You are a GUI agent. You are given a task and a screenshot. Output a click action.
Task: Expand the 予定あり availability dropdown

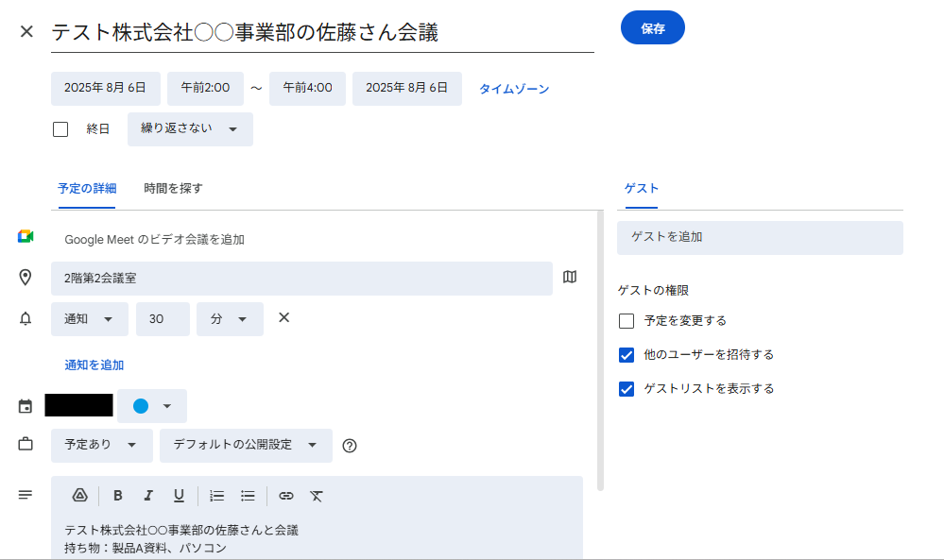pos(101,445)
